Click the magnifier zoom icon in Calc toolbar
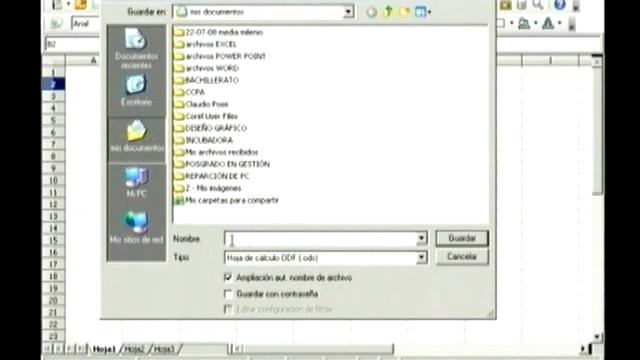 (x=538, y=5)
